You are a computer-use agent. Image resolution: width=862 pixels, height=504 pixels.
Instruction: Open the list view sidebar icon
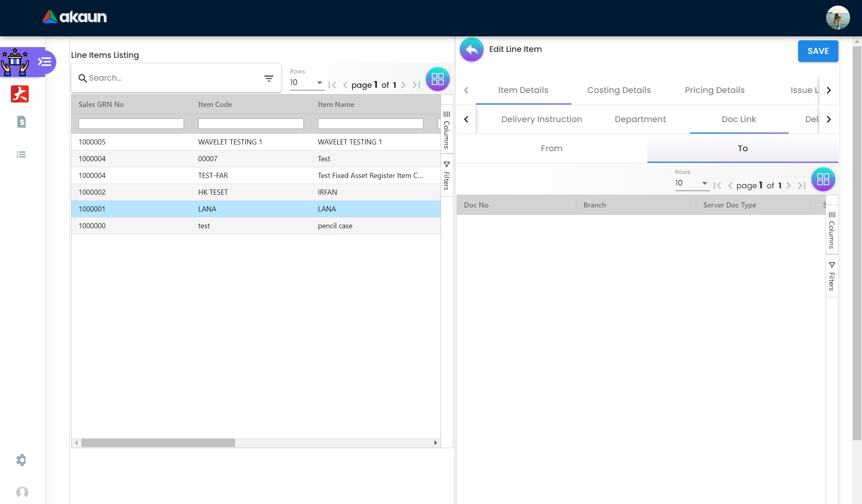tap(21, 154)
